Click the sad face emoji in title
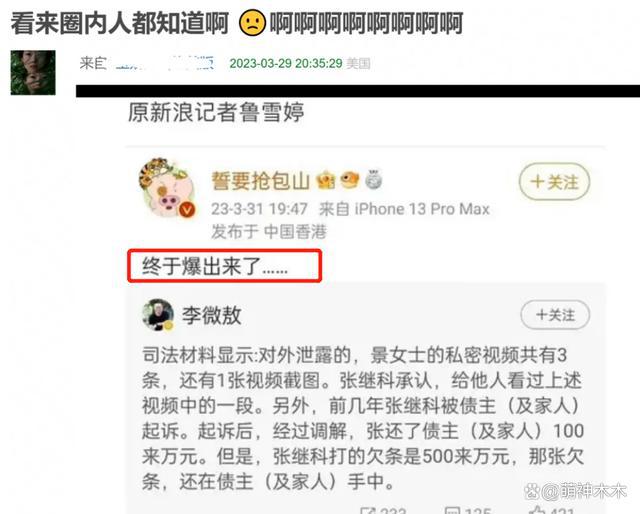640x514 pixels. [252, 23]
